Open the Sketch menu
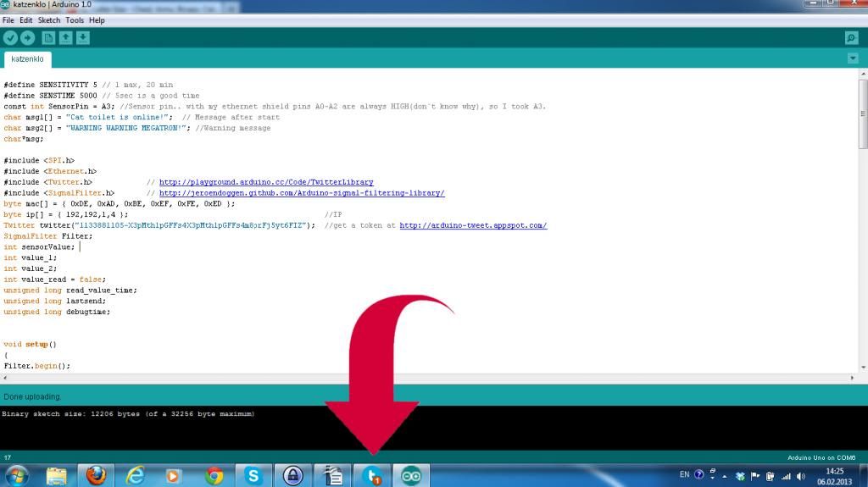This screenshot has width=868, height=487. click(x=48, y=20)
